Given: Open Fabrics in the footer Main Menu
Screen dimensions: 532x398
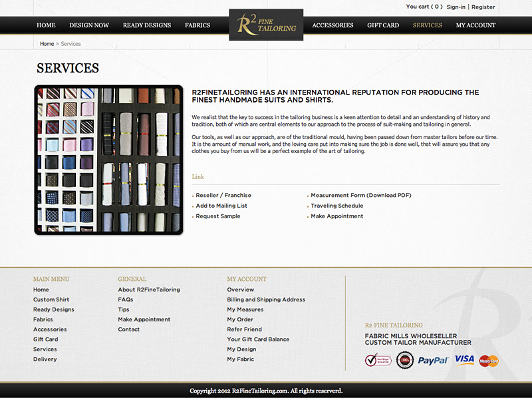Looking at the screenshot, I should tap(43, 319).
